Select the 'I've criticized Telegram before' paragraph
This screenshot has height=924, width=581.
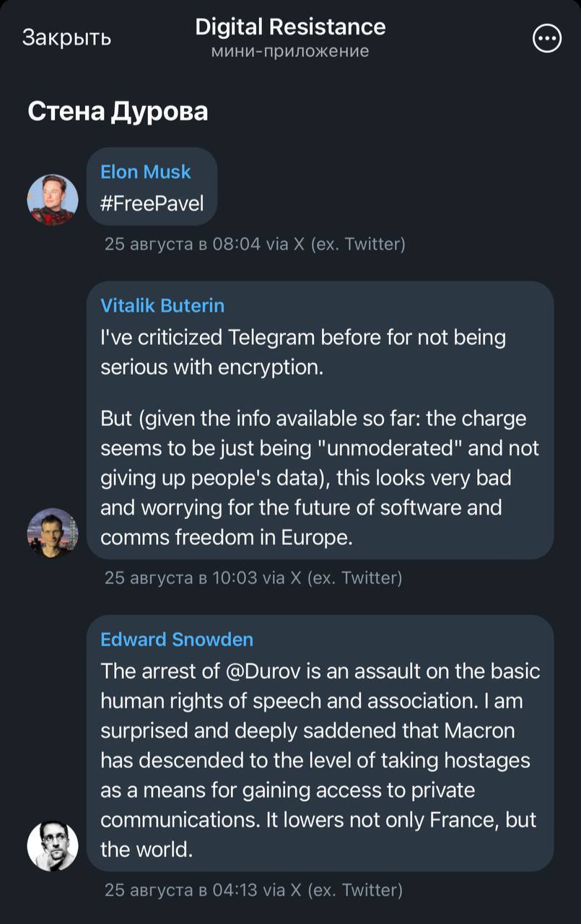[x=303, y=352]
